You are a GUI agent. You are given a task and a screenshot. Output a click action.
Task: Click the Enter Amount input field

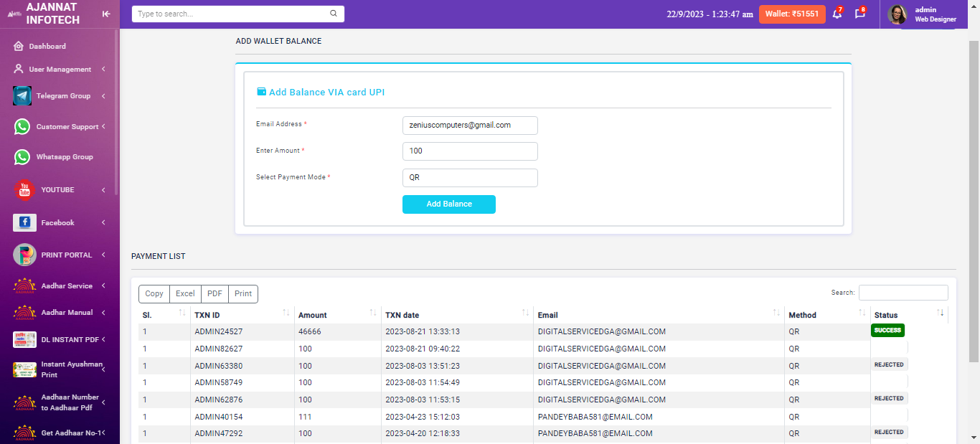click(470, 151)
